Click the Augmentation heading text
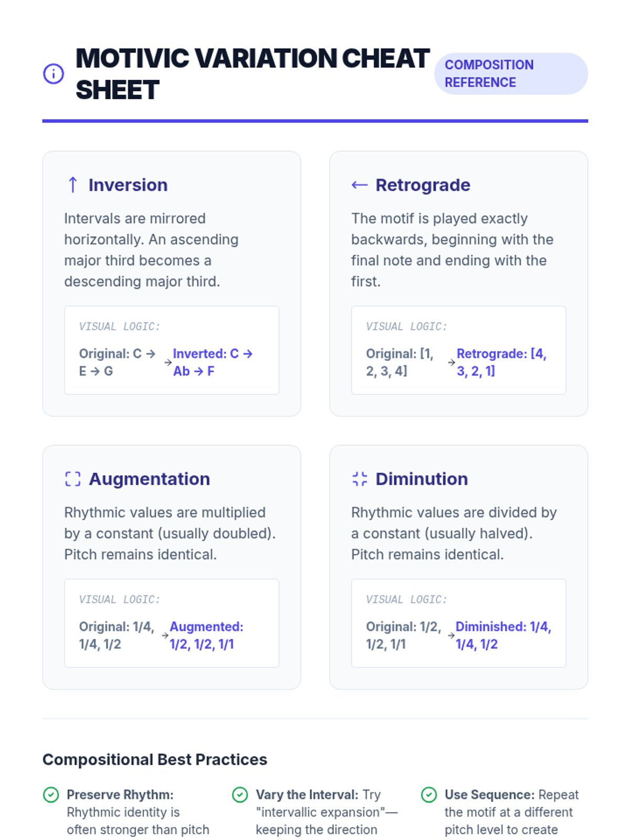 click(150, 479)
